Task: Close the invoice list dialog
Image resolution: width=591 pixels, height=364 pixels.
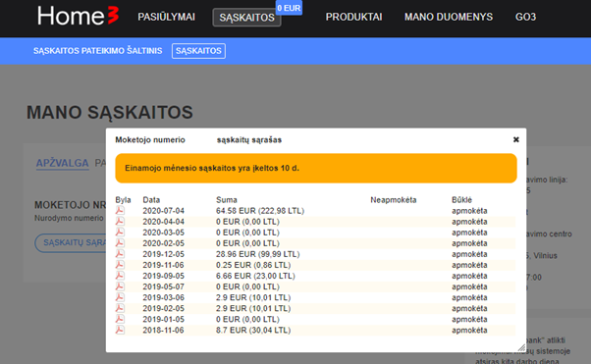Action: (516, 139)
